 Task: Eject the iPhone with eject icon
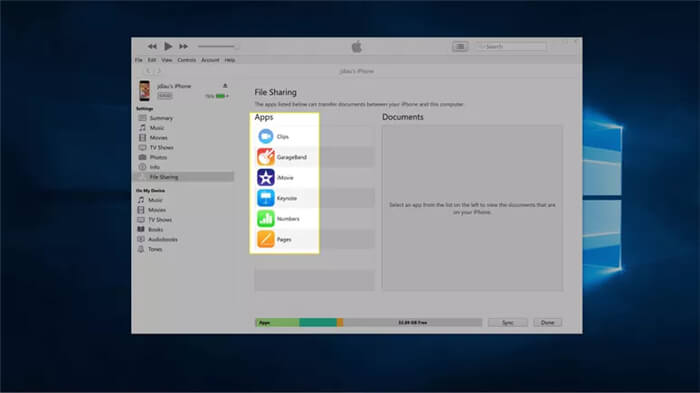(225, 86)
